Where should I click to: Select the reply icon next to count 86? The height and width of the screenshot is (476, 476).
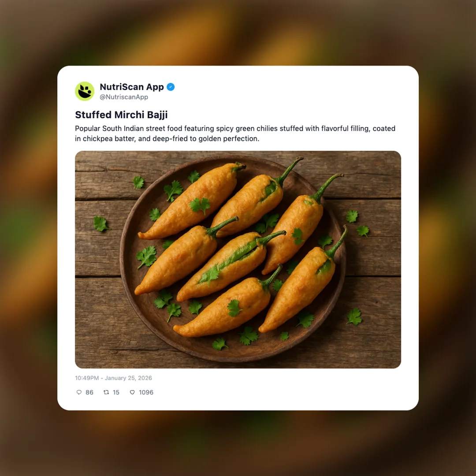pyautogui.click(x=79, y=392)
